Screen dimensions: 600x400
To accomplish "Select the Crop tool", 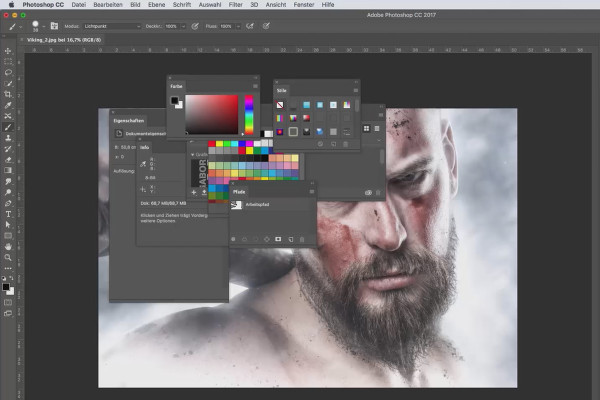I will (x=8, y=94).
